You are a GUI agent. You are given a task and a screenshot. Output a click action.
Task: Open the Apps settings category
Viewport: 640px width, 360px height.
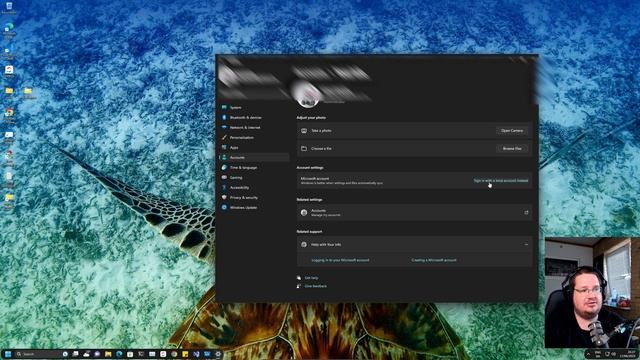tap(254, 147)
